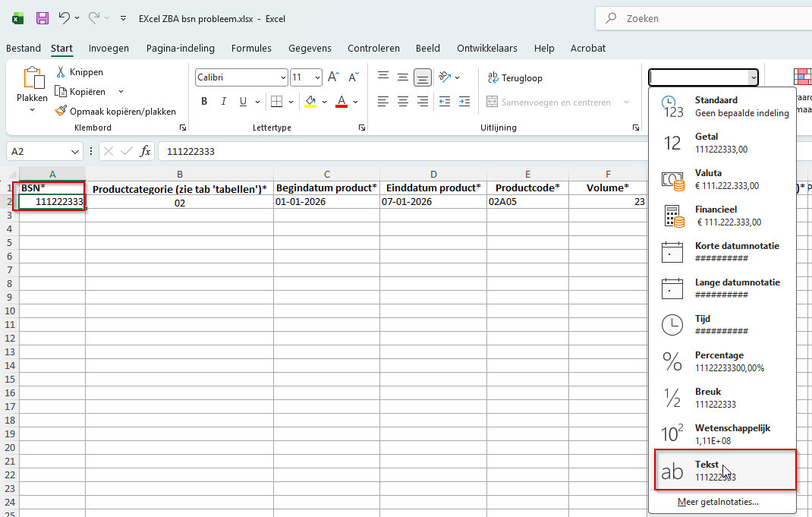Click the Plakken paste icon
The width and height of the screenshot is (812, 517).
click(33, 79)
